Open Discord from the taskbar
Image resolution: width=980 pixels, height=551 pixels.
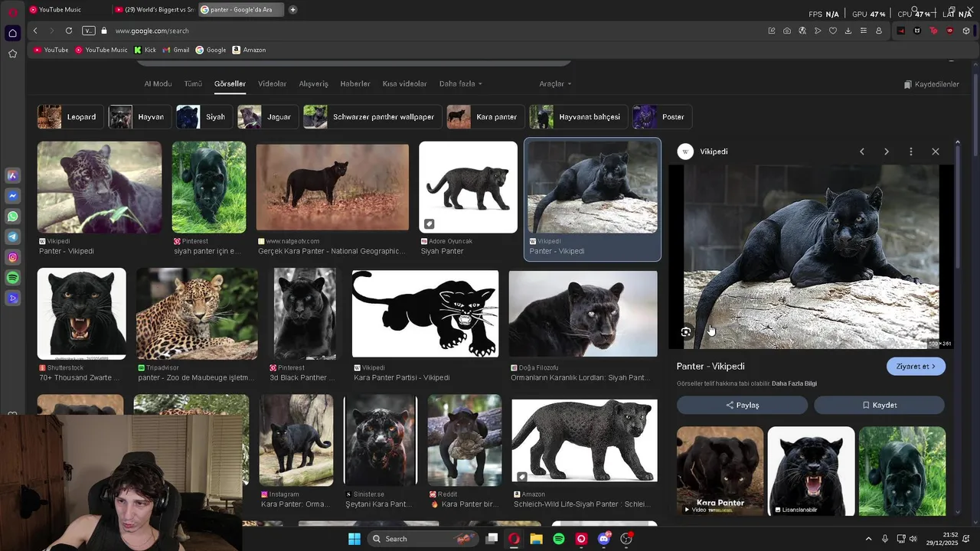[x=604, y=539]
